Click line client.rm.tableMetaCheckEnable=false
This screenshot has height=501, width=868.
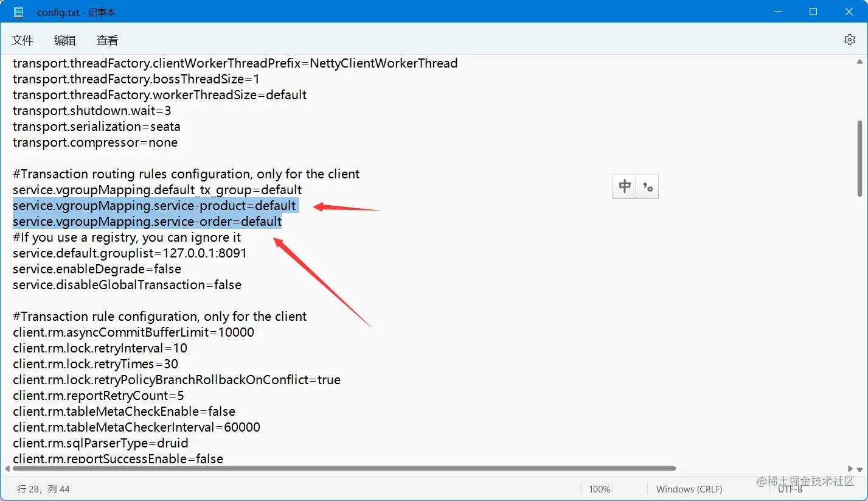point(124,412)
